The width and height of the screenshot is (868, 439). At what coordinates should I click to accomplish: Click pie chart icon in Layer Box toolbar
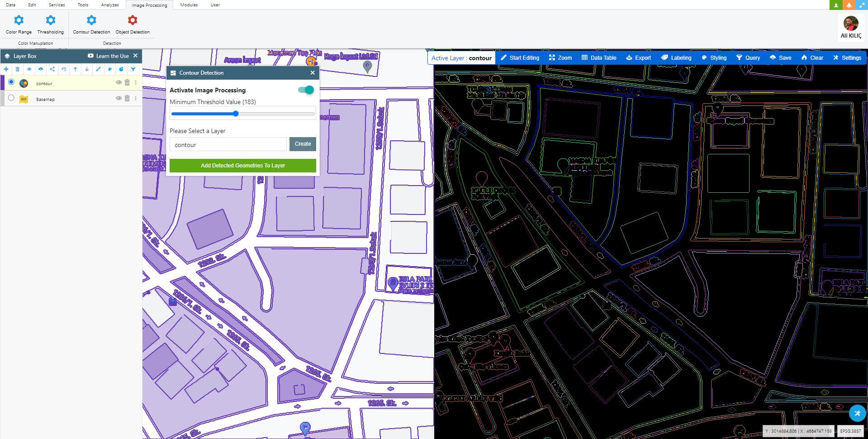tap(121, 69)
